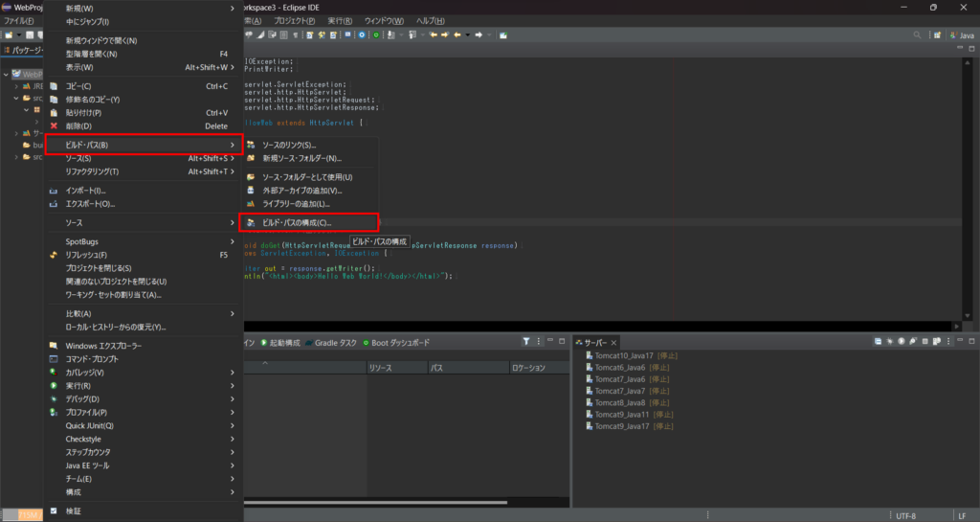Click the UTF-8 encoding in status bar
Screen dimensions: 980x522
point(905,515)
